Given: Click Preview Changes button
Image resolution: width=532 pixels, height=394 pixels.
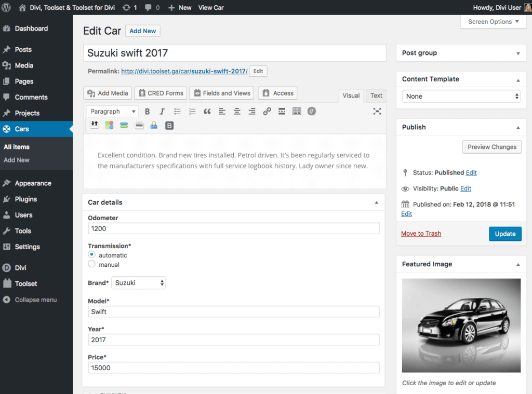Looking at the screenshot, I should [491, 147].
